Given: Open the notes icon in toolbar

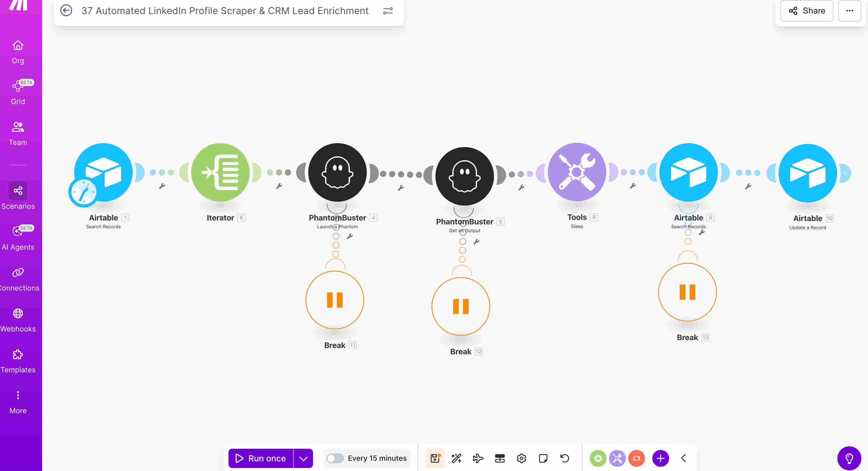Looking at the screenshot, I should coord(543,458).
